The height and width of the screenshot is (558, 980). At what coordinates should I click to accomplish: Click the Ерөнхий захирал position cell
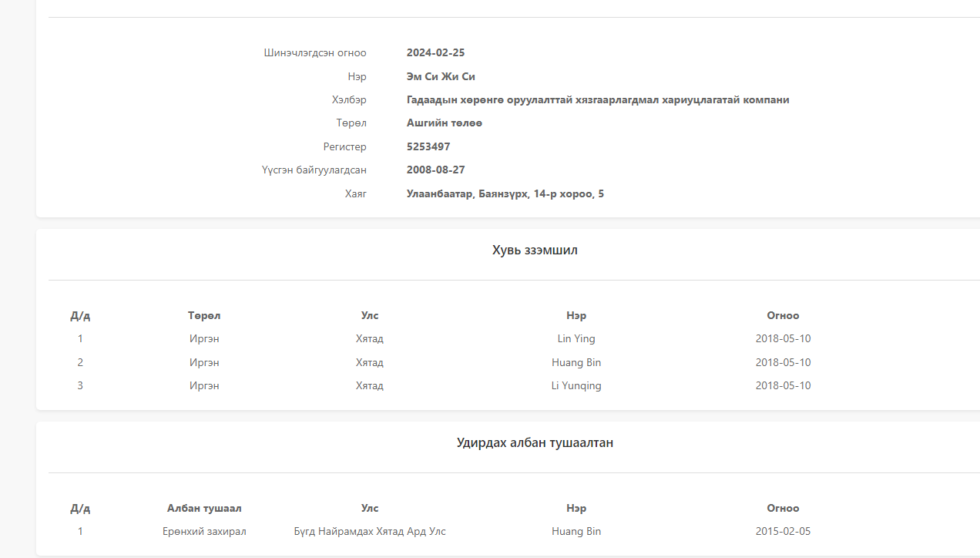tap(204, 532)
